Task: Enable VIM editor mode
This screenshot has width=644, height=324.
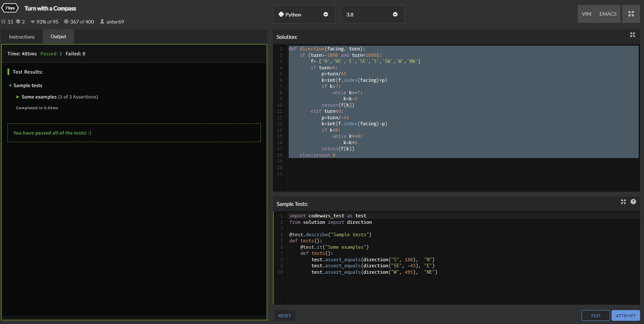Action: coord(586,14)
